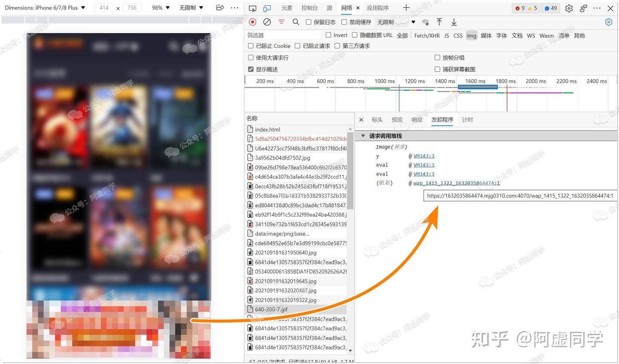Filter requests by JS type
The width and height of the screenshot is (619, 364).
coord(447,36)
